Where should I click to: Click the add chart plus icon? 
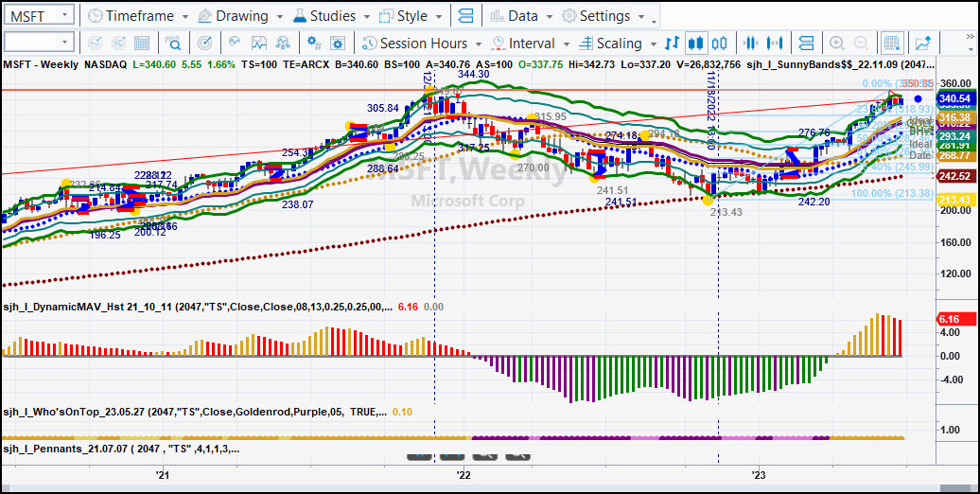(x=923, y=44)
